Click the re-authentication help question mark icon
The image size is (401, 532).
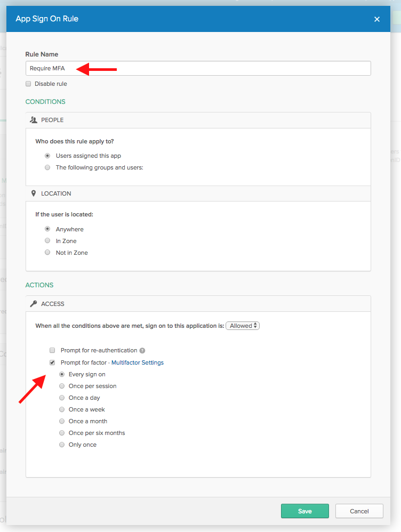pyautogui.click(x=142, y=351)
